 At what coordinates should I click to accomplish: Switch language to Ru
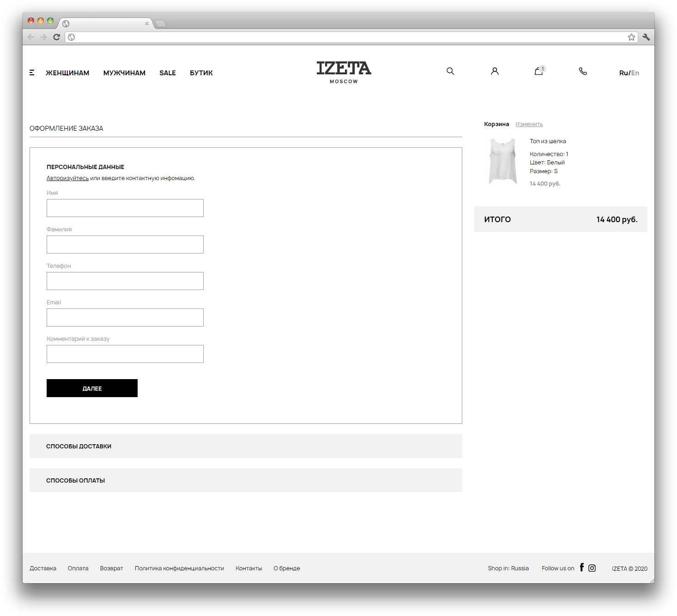point(623,73)
